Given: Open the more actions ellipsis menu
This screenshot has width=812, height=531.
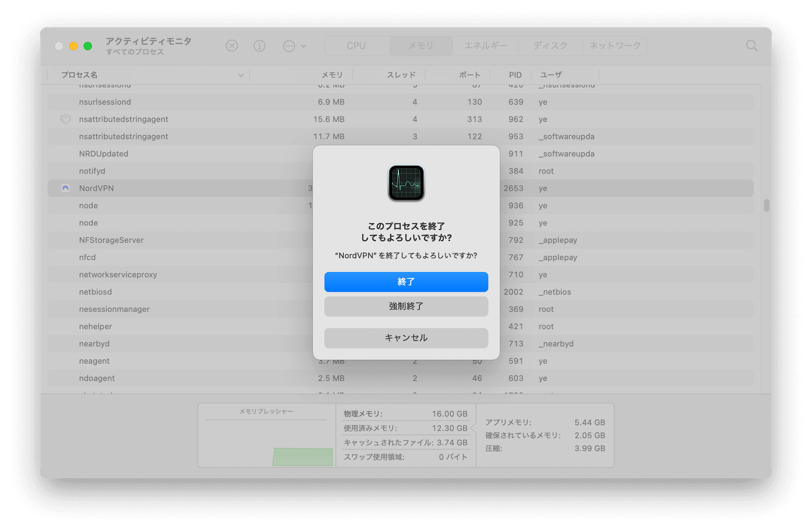Looking at the screenshot, I should 294,45.
